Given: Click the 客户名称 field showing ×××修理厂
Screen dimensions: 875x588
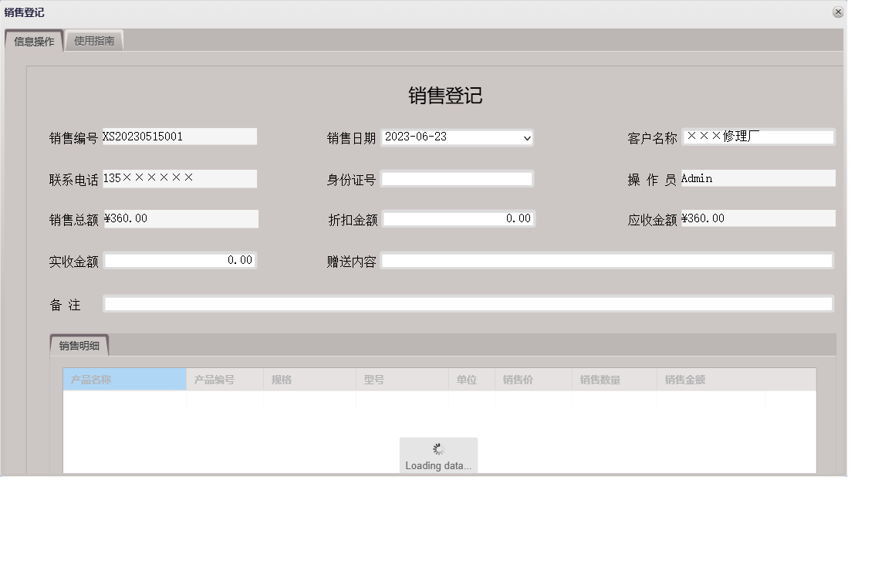Looking at the screenshot, I should pyautogui.click(x=758, y=137).
